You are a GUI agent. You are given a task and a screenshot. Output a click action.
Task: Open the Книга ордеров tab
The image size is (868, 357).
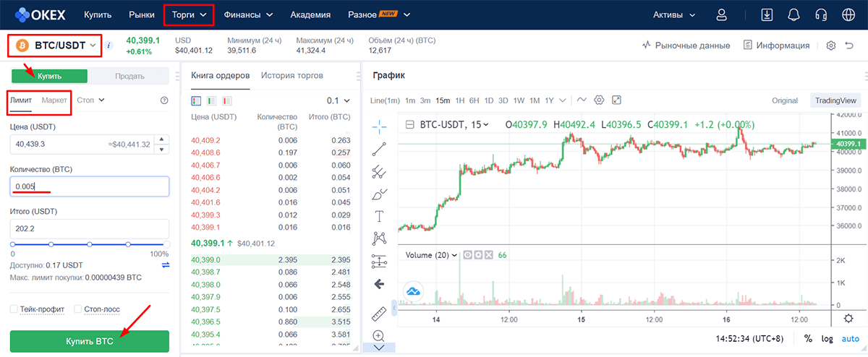coord(220,75)
